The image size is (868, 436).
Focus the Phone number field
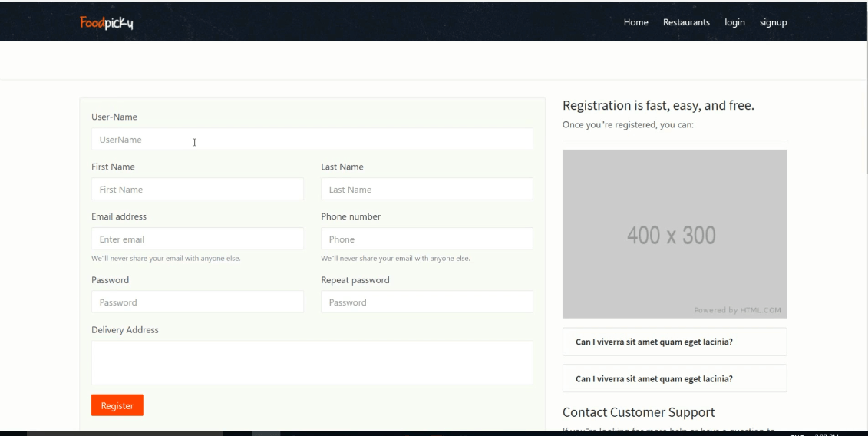pos(427,239)
